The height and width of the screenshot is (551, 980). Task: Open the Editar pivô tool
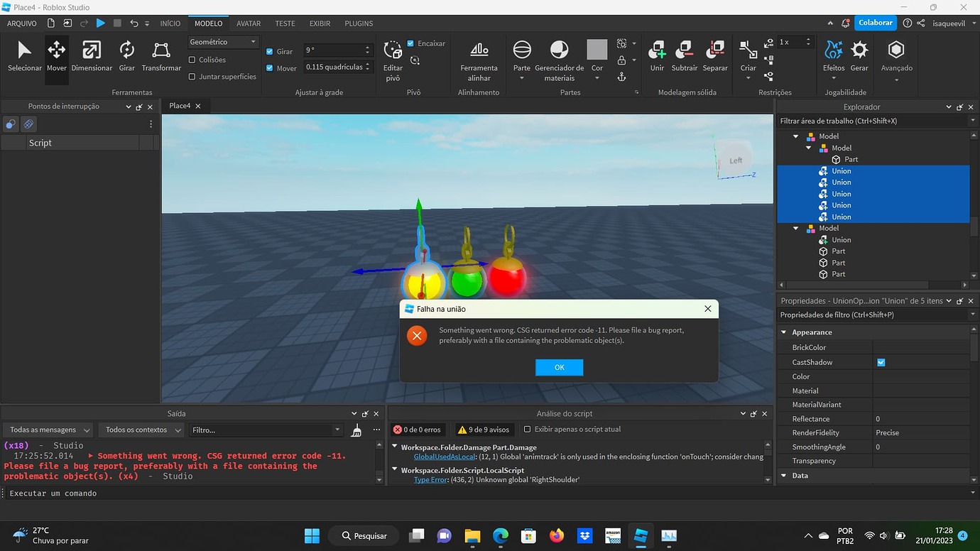click(393, 60)
